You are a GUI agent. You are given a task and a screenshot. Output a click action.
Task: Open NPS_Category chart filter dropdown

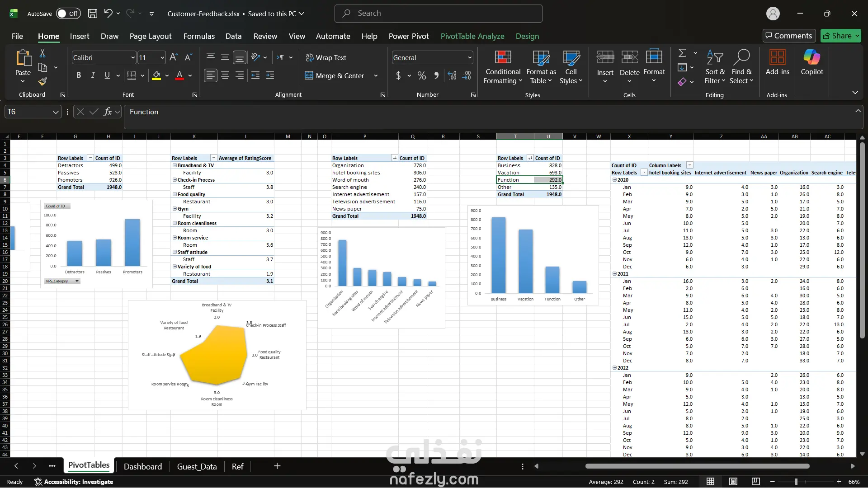(77, 281)
